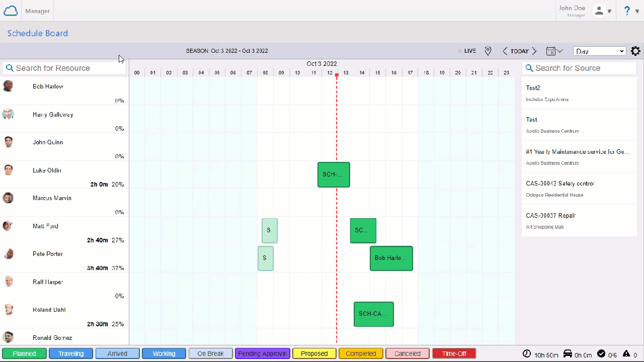644x362 pixels.
Task: Click the TODAY button
Action: 519,51
